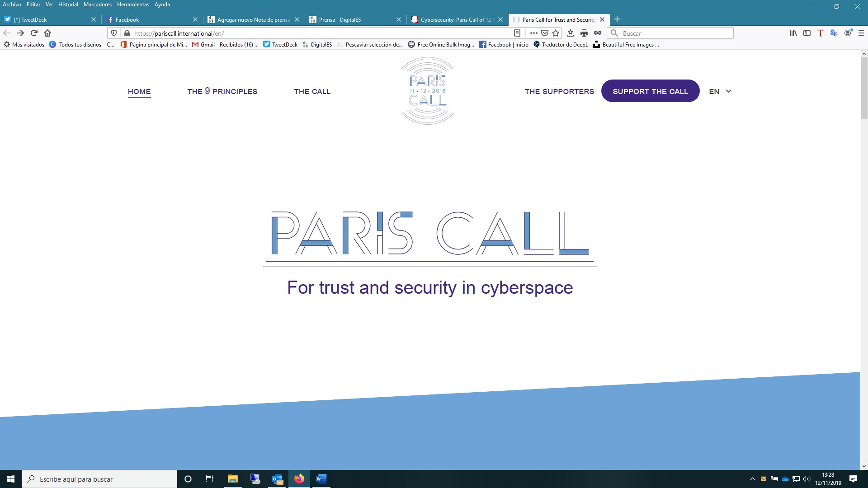This screenshot has height=488, width=868.
Task: Toggle the sidebar view icon
Action: click(807, 33)
